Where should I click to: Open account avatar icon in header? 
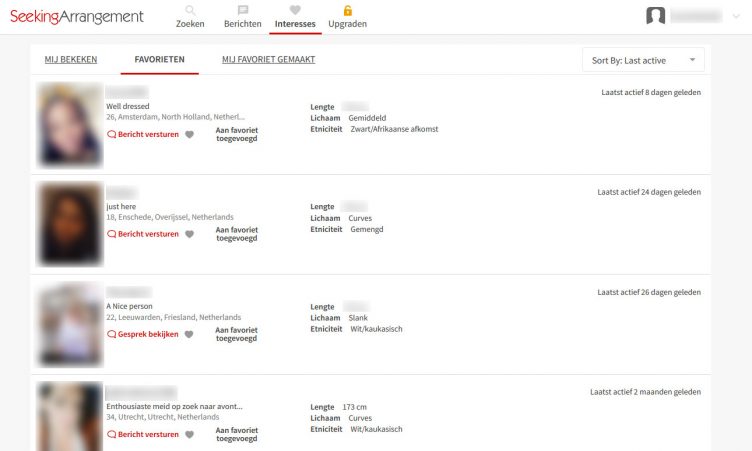(656, 16)
